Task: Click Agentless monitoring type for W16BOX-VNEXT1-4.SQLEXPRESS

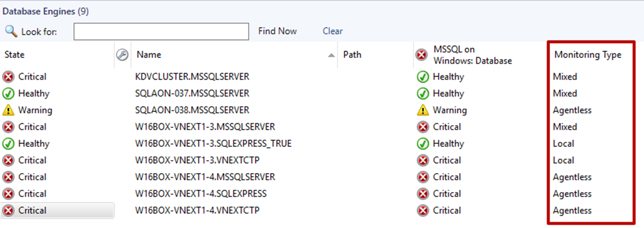Action: [x=572, y=194]
